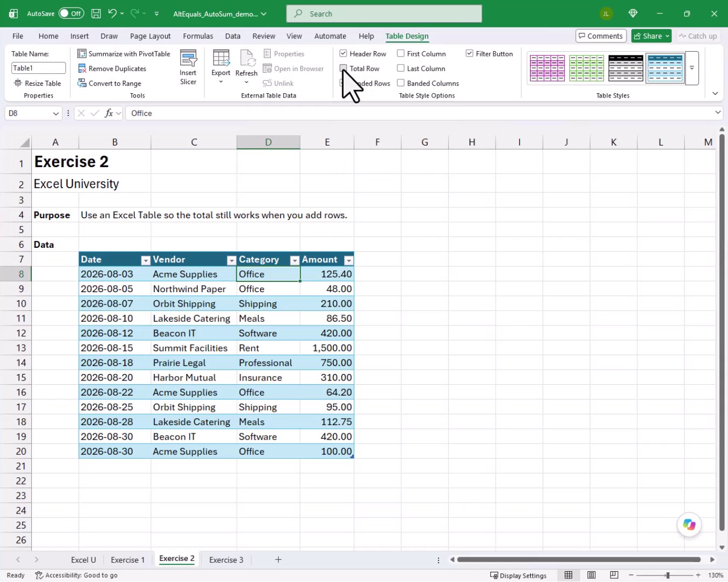Click Page Break Preview icon

(x=614, y=575)
